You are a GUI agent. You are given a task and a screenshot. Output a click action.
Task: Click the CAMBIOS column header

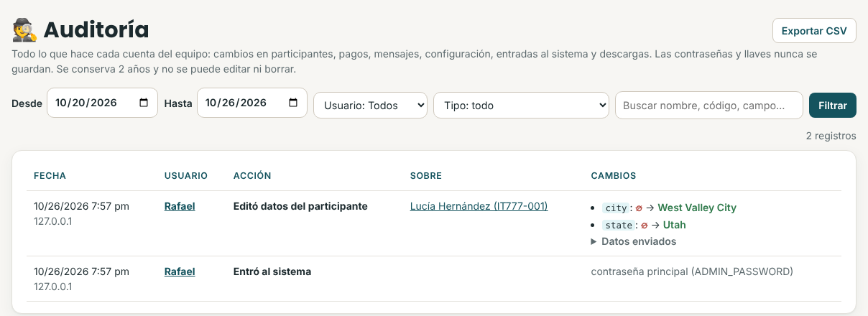click(614, 176)
